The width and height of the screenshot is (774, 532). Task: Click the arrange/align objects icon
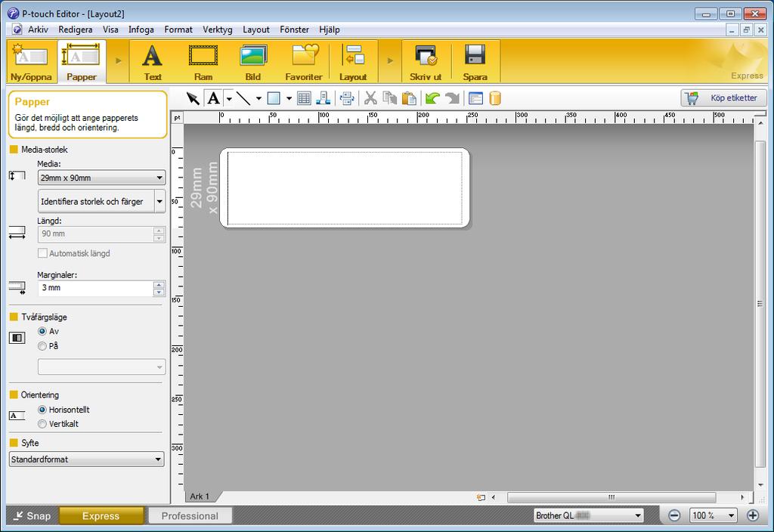pyautogui.click(x=324, y=98)
